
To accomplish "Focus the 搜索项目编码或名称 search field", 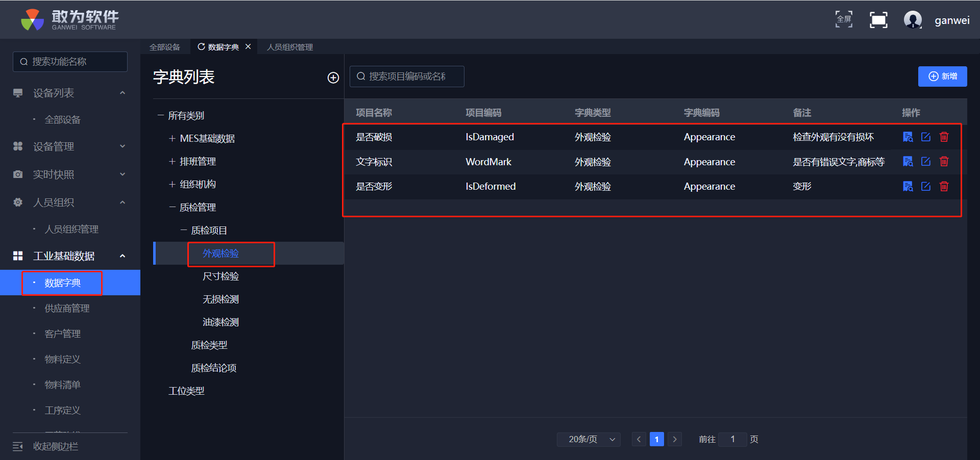I will (407, 76).
